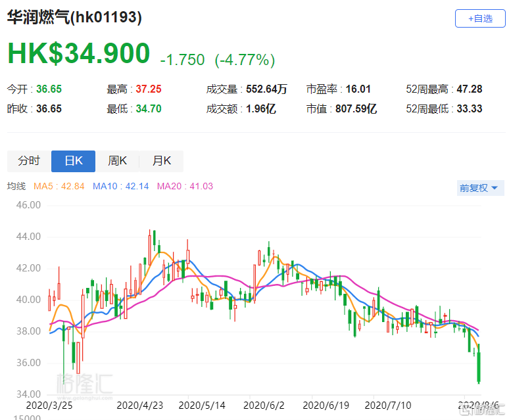The image size is (509, 420).
Task: Click the 2020/7/10 date axis label
Action: coord(388,406)
